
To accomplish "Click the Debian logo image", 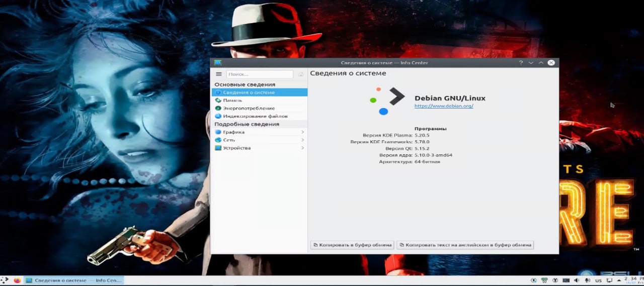I will (387, 101).
